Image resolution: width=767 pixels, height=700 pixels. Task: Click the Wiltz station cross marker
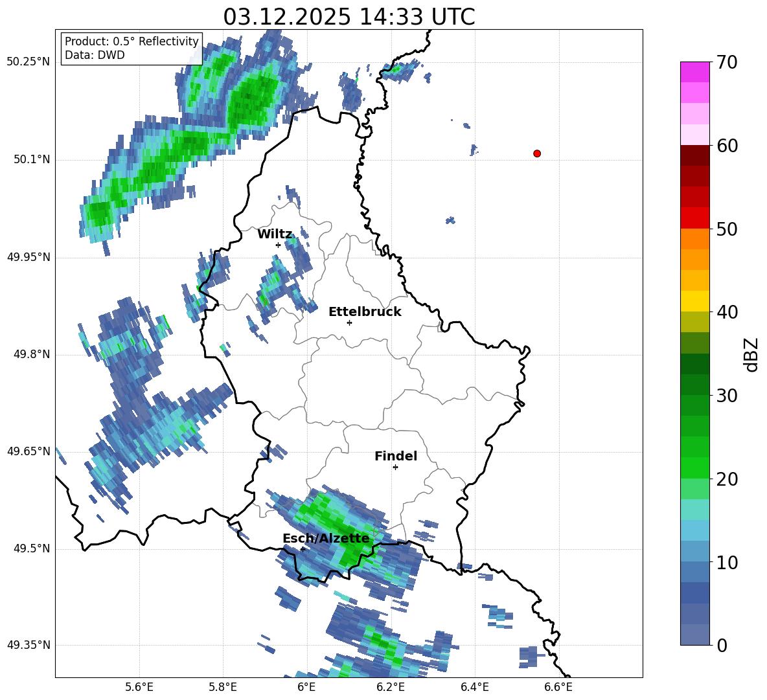(x=278, y=245)
